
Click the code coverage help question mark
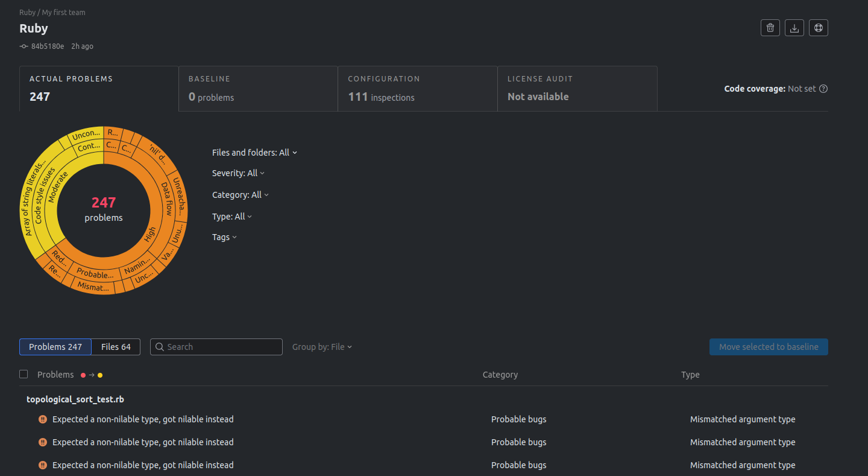coord(823,89)
